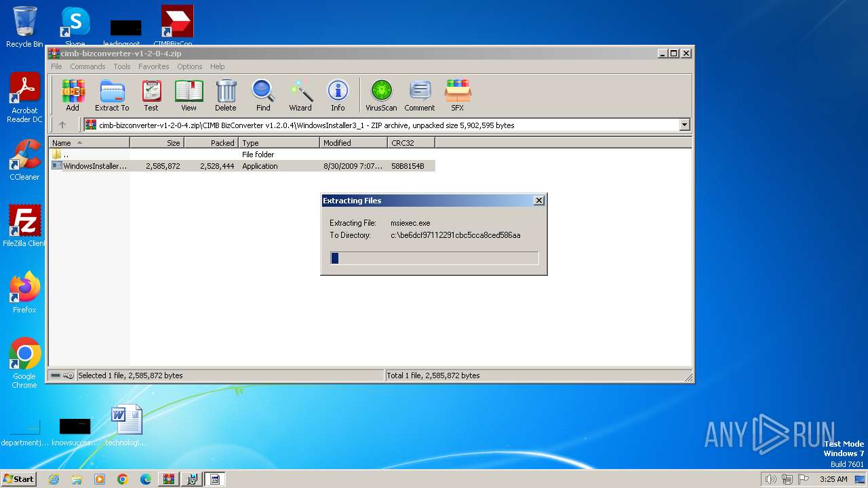Image resolution: width=868 pixels, height=488 pixels.
Task: Launch Firefox from desktop
Action: pos(24,292)
